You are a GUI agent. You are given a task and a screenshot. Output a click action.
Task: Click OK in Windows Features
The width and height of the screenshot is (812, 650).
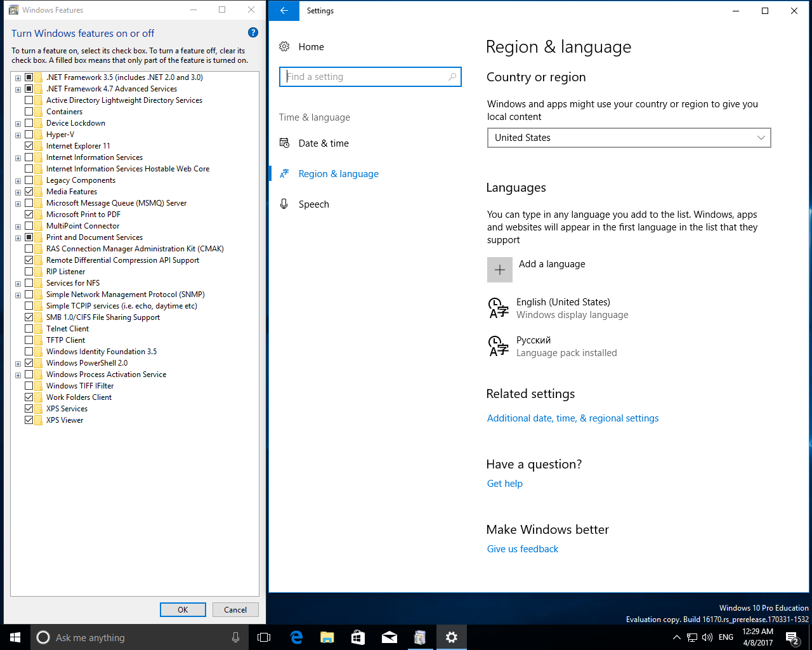(183, 609)
